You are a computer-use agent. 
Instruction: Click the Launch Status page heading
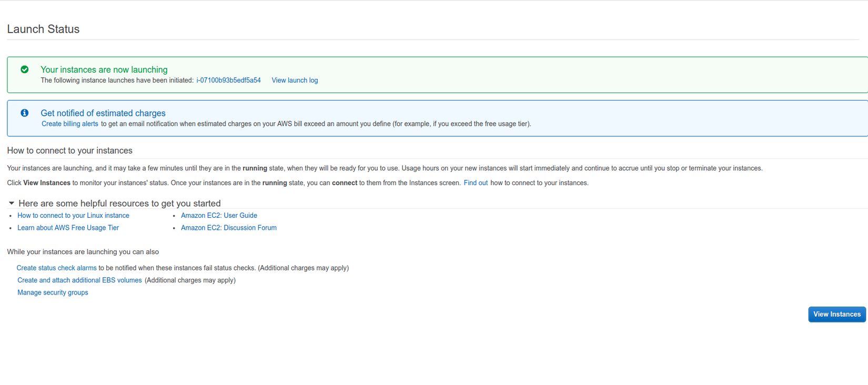(43, 29)
